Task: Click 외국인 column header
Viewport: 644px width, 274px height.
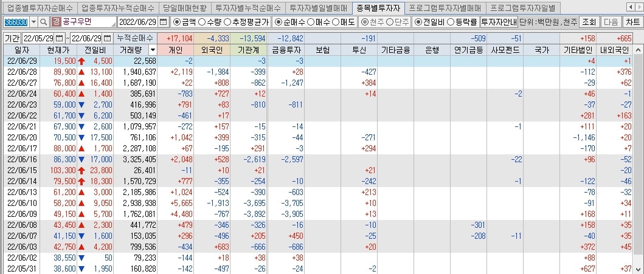Action: 212,50
